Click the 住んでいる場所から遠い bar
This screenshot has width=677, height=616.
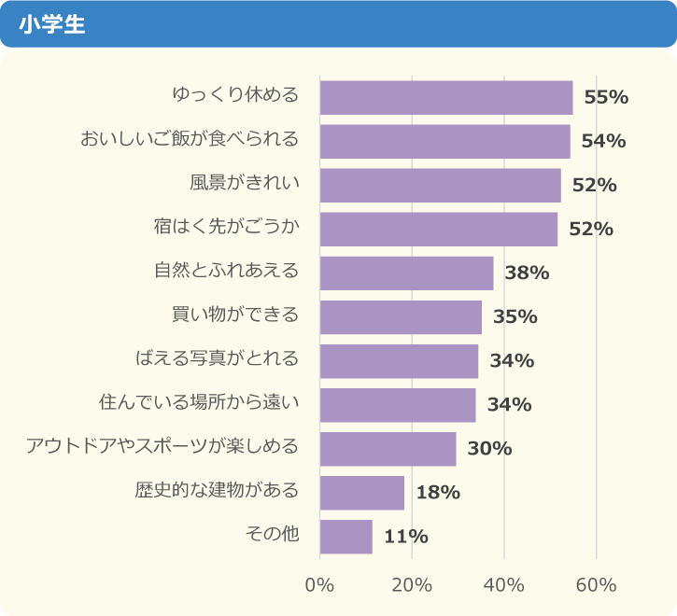pos(398,404)
